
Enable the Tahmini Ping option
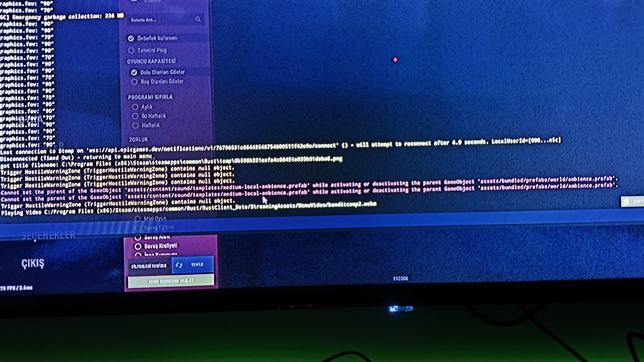[131, 50]
